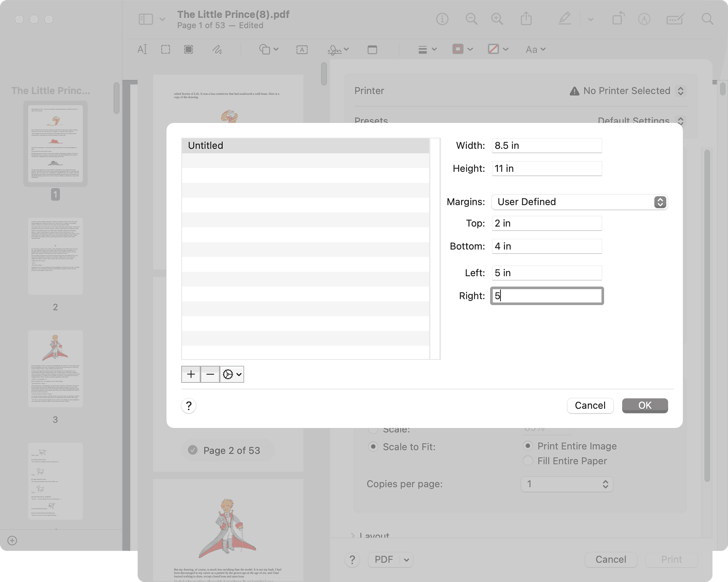Open the fill color picker
The height and width of the screenshot is (582, 728).
coord(498,49)
